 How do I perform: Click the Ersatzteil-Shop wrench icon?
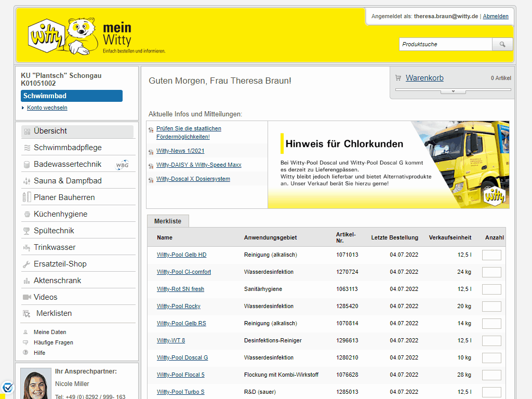[26, 264]
